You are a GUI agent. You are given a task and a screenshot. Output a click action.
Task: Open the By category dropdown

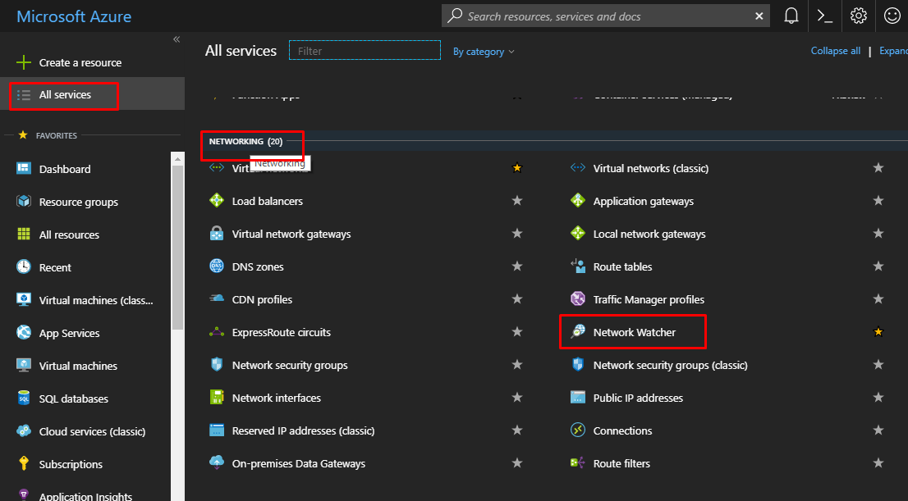484,51
